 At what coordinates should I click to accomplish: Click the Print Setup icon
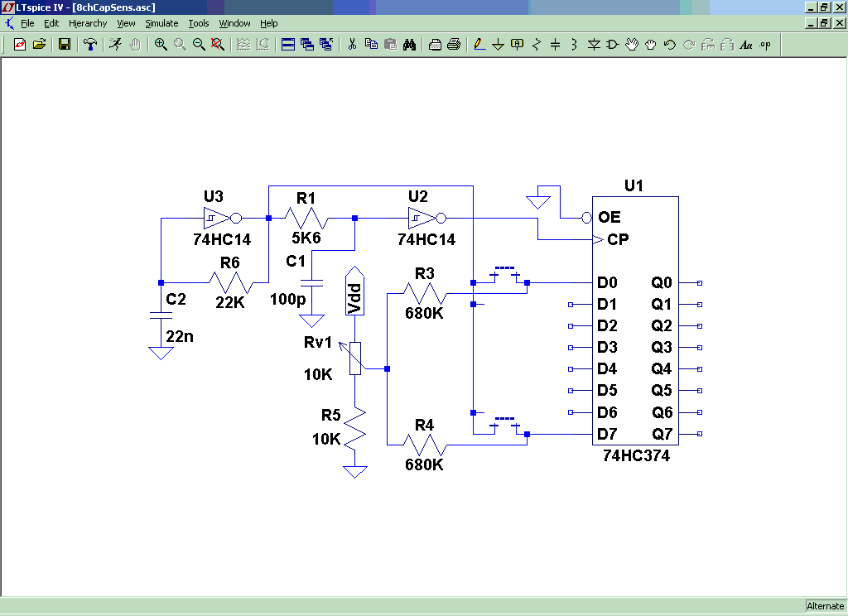(x=435, y=45)
